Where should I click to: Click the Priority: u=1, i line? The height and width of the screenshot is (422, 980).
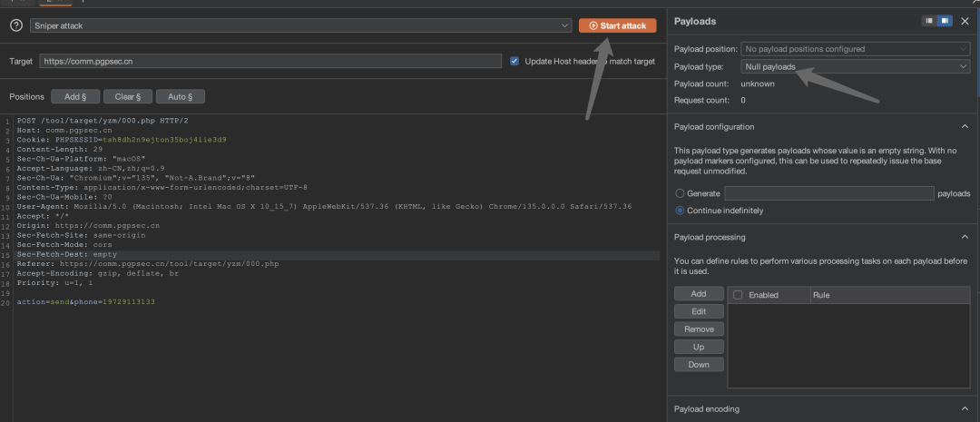(x=54, y=283)
